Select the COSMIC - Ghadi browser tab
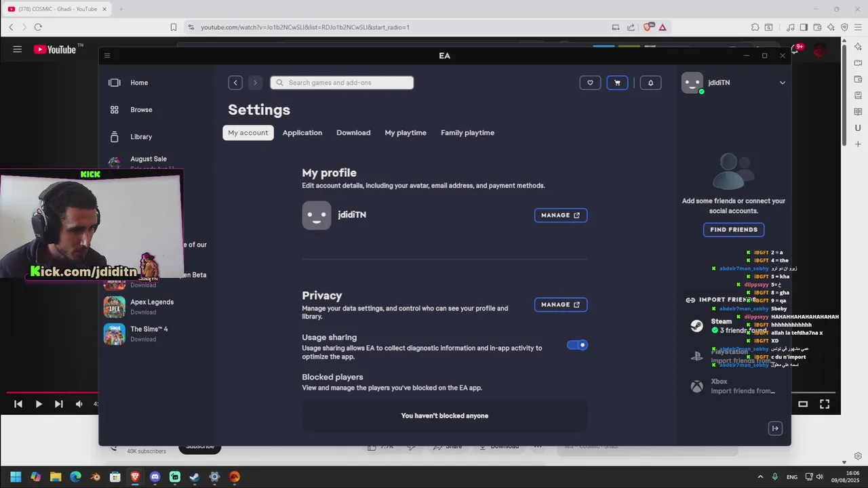 [x=57, y=9]
